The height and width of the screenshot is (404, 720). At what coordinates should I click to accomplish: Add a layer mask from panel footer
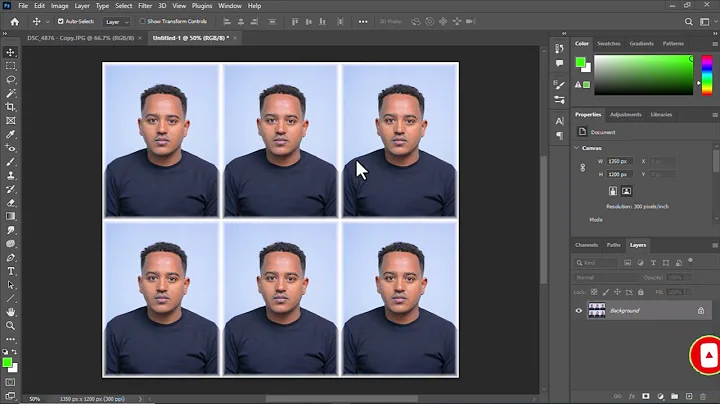[x=646, y=396]
